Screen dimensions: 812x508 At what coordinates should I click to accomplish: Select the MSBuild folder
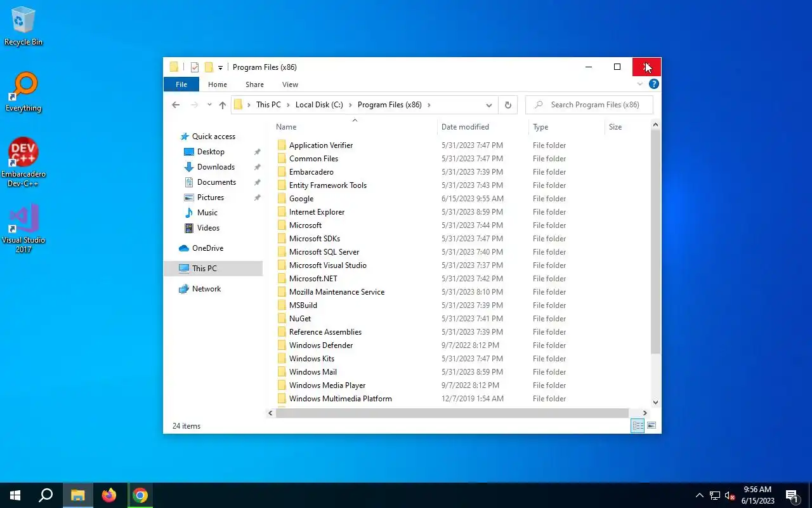[303, 305]
